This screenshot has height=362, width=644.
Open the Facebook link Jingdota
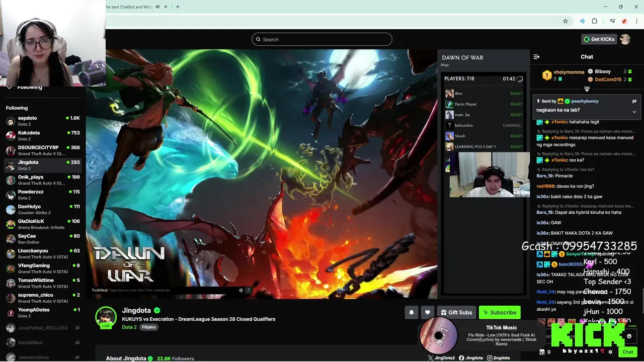(x=471, y=358)
